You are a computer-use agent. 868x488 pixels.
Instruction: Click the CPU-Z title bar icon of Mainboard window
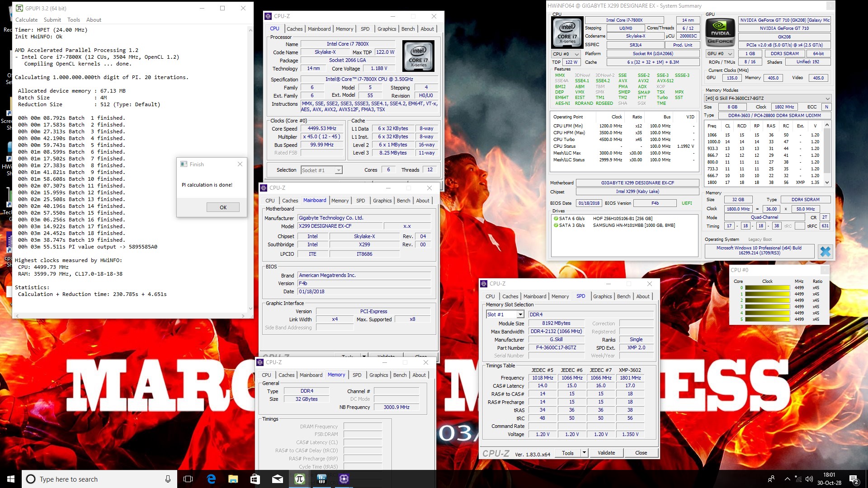(264, 188)
